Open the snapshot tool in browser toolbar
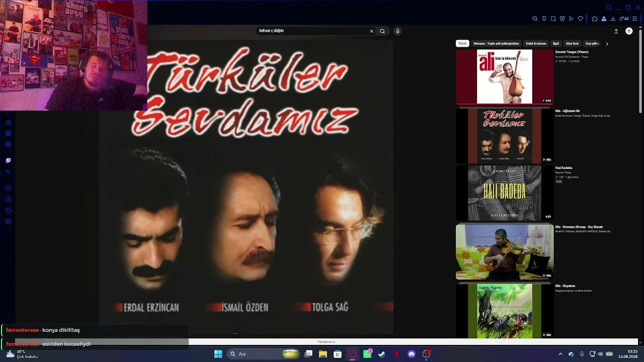This screenshot has height=362, width=644. (x=553, y=19)
